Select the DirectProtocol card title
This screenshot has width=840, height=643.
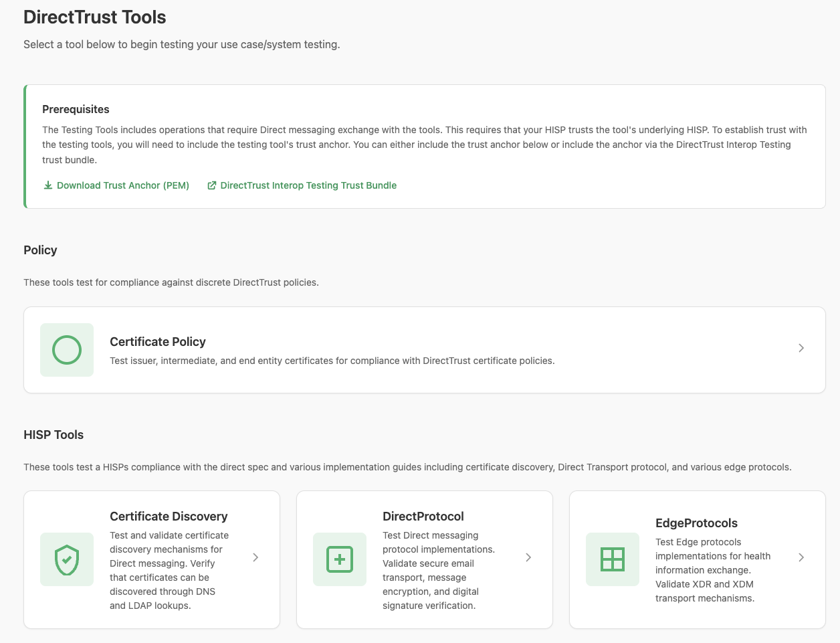coord(423,517)
